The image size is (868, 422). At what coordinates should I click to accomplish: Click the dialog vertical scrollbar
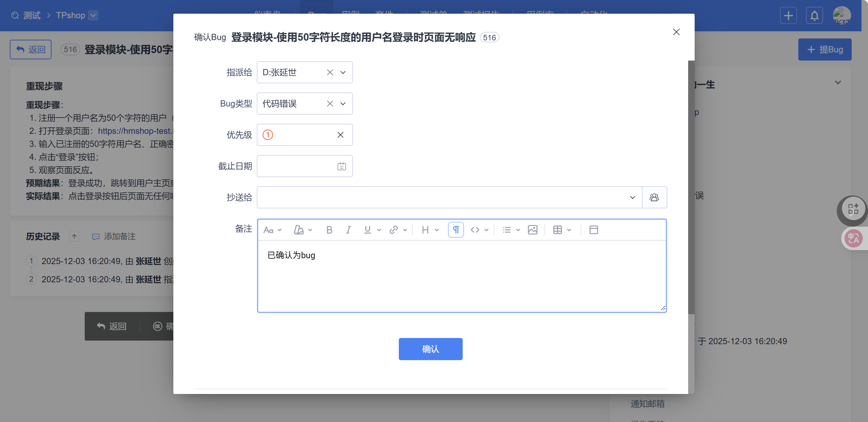[x=691, y=187]
